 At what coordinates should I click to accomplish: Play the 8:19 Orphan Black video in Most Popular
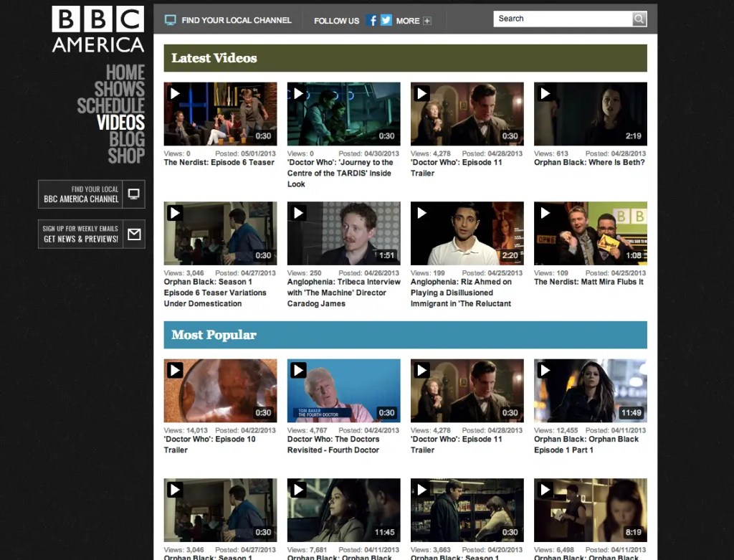[545, 489]
